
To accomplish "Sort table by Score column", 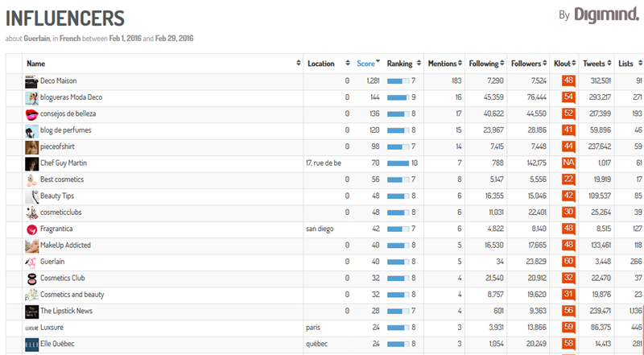I will click(368, 64).
